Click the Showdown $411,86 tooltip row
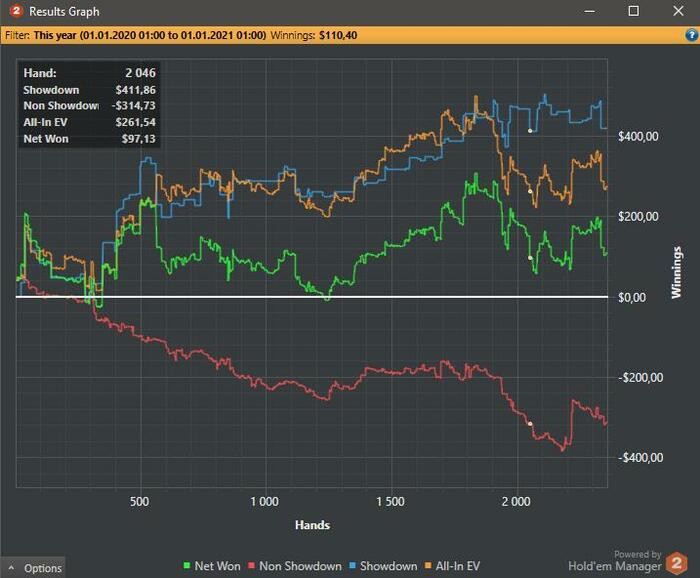Image resolution: width=700 pixels, height=578 pixels. (89, 90)
